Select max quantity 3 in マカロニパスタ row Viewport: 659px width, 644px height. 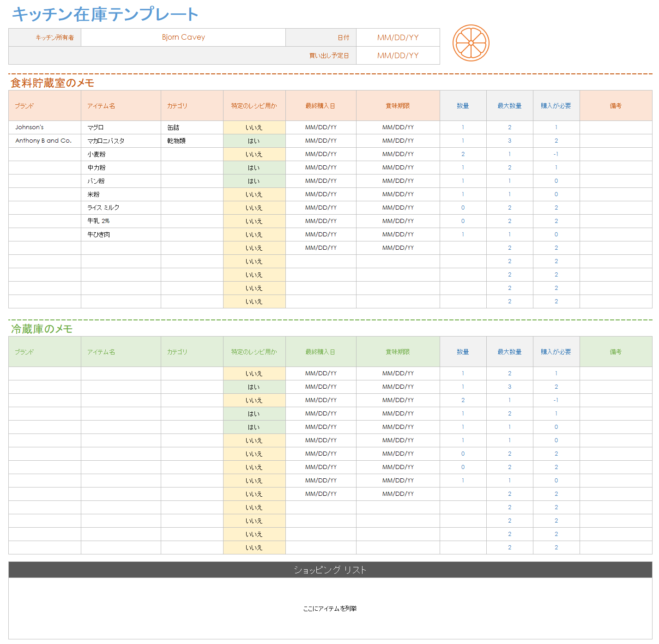click(510, 141)
